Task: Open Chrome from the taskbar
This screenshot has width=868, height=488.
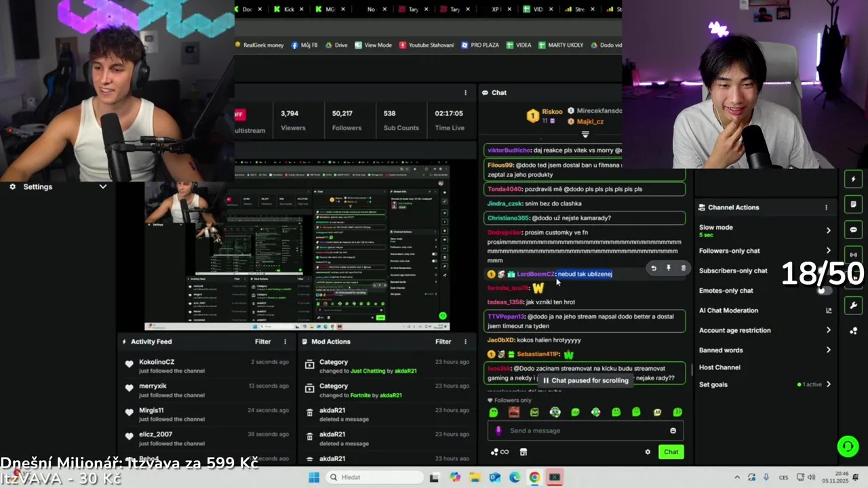Action: pyautogui.click(x=534, y=477)
